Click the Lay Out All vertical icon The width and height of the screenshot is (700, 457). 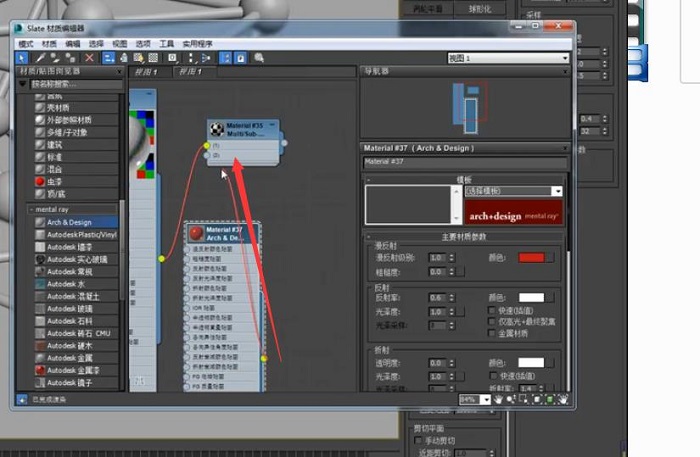point(191,58)
